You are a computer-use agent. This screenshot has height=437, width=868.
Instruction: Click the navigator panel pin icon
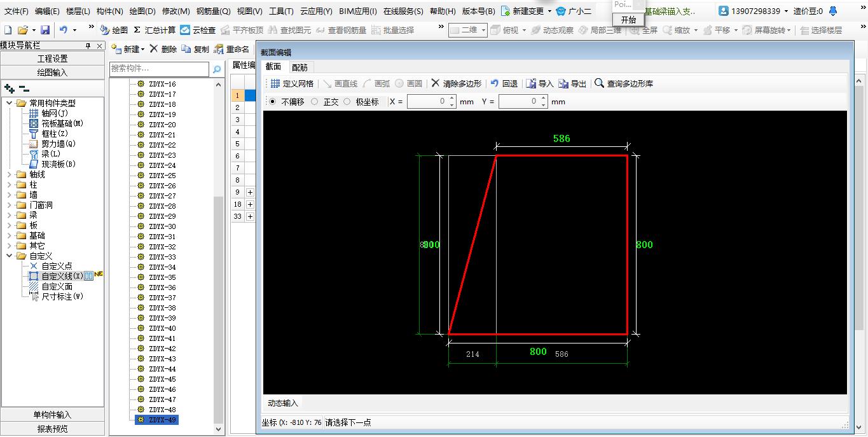pos(88,46)
